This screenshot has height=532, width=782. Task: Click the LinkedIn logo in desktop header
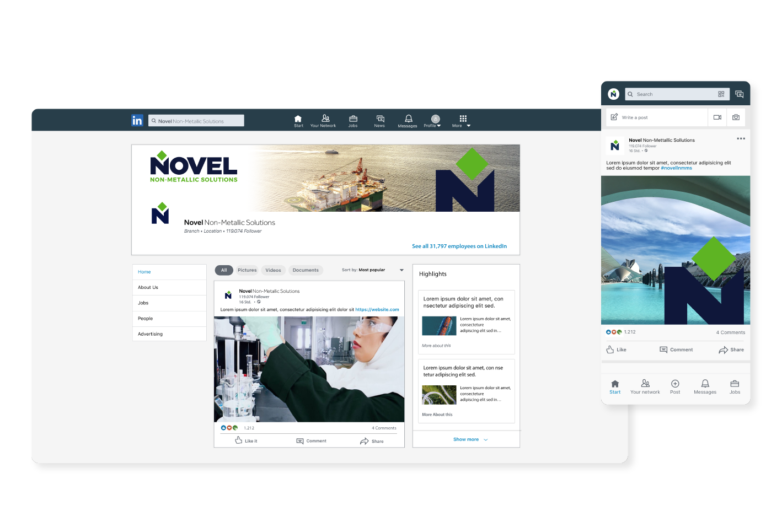pyautogui.click(x=137, y=120)
